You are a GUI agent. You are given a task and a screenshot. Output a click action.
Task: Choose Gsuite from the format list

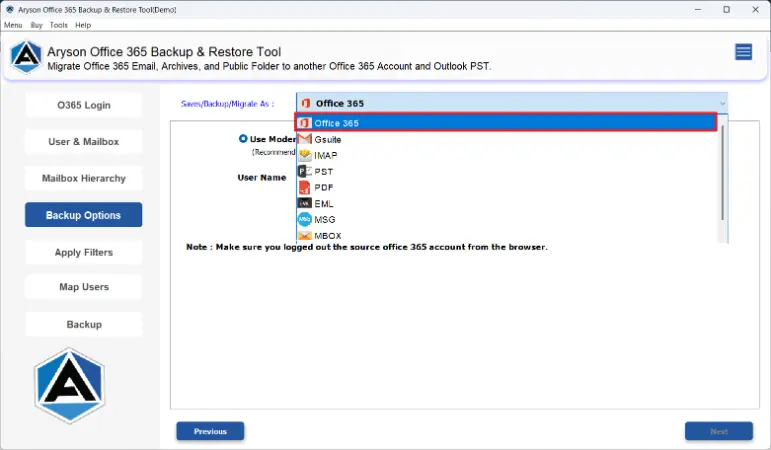[x=507, y=139]
